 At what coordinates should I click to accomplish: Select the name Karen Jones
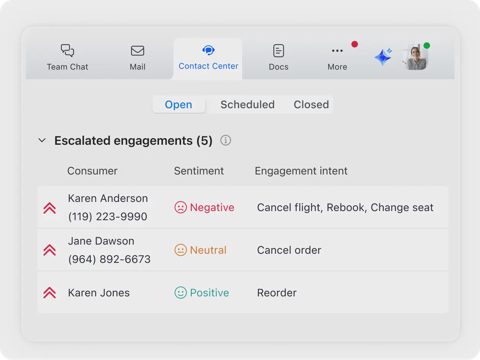[x=99, y=293]
